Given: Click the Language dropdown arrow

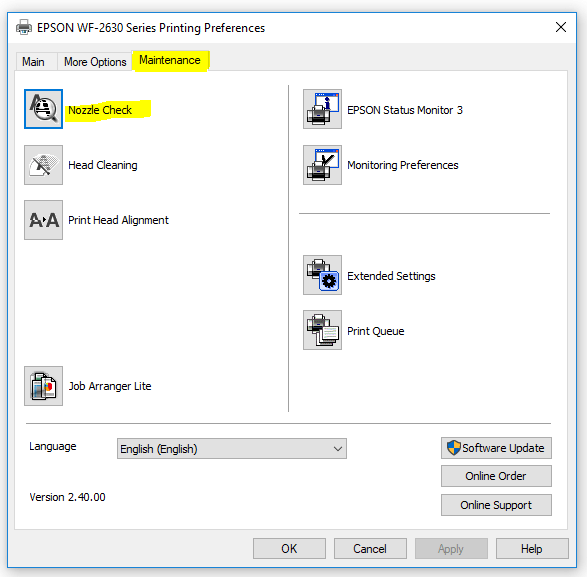Looking at the screenshot, I should click(338, 449).
